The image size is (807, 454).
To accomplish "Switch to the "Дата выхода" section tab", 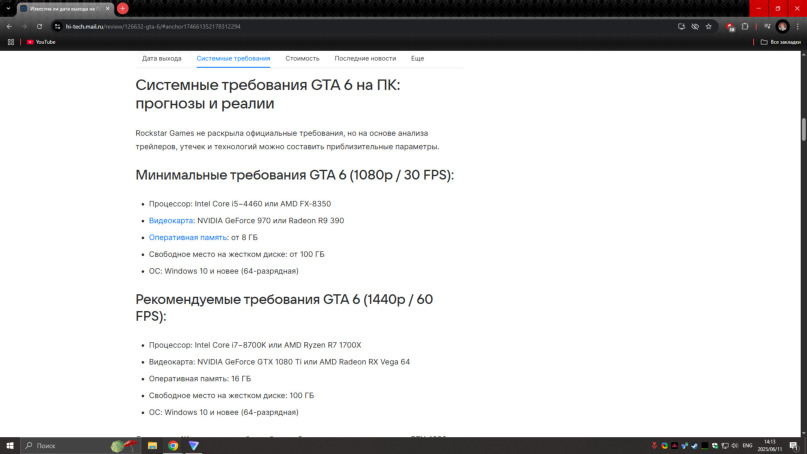I will [x=162, y=59].
